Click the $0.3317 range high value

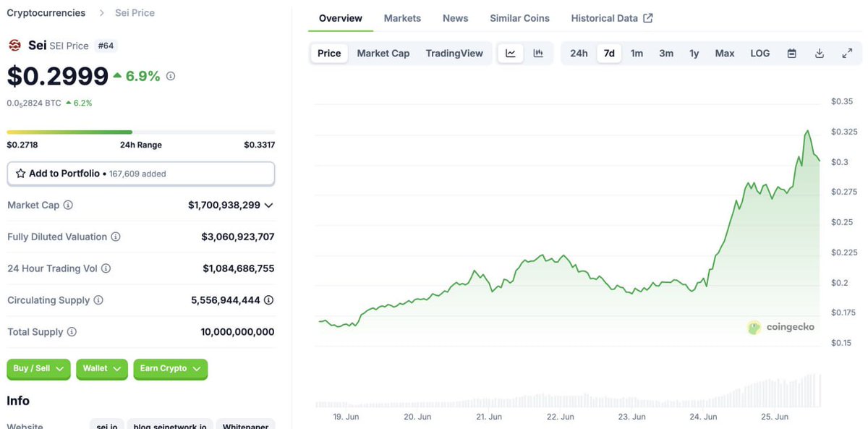point(259,145)
